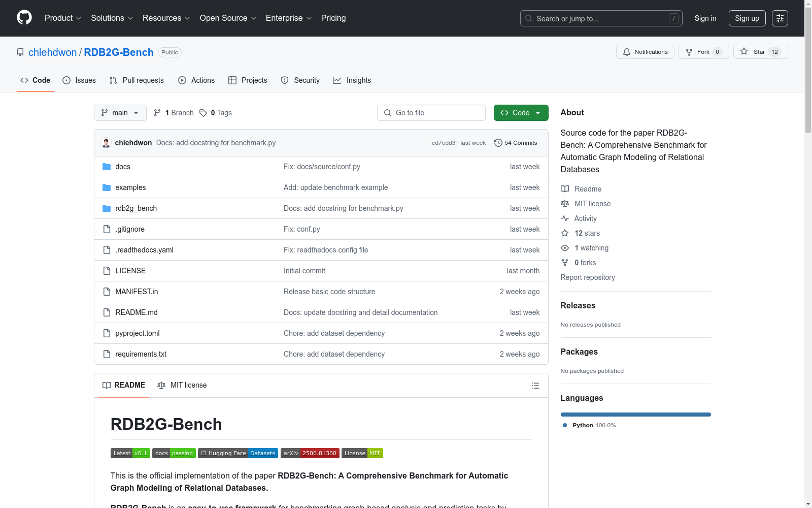The height and width of the screenshot is (508, 812).
Task: Switch to the Actions tab
Action: [196, 80]
